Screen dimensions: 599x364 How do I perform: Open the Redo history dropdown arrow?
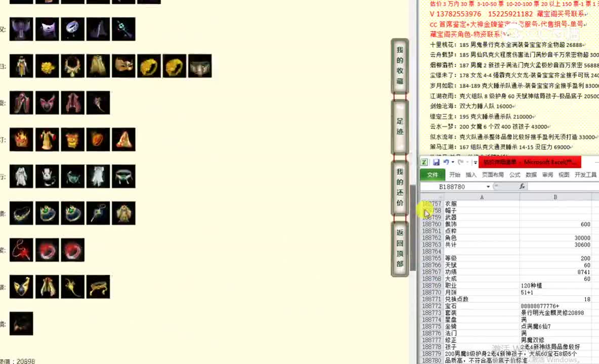467,162
